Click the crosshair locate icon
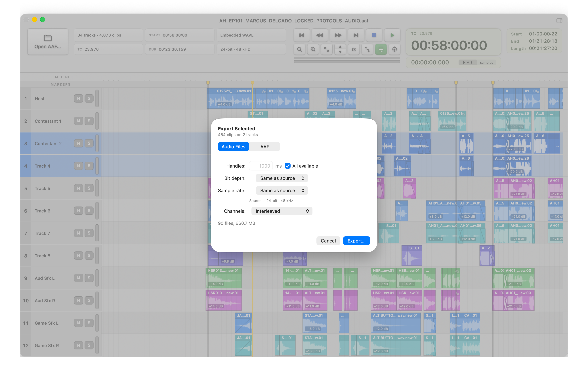 pyautogui.click(x=394, y=49)
